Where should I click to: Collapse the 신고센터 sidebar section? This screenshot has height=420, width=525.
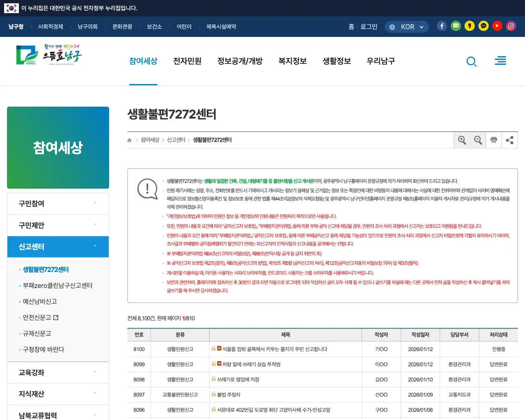pyautogui.click(x=58, y=247)
